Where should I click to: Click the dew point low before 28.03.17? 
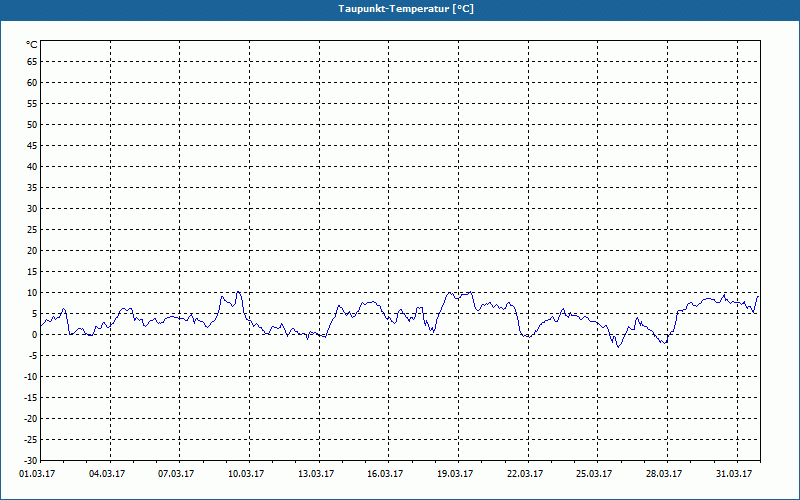[664, 342]
